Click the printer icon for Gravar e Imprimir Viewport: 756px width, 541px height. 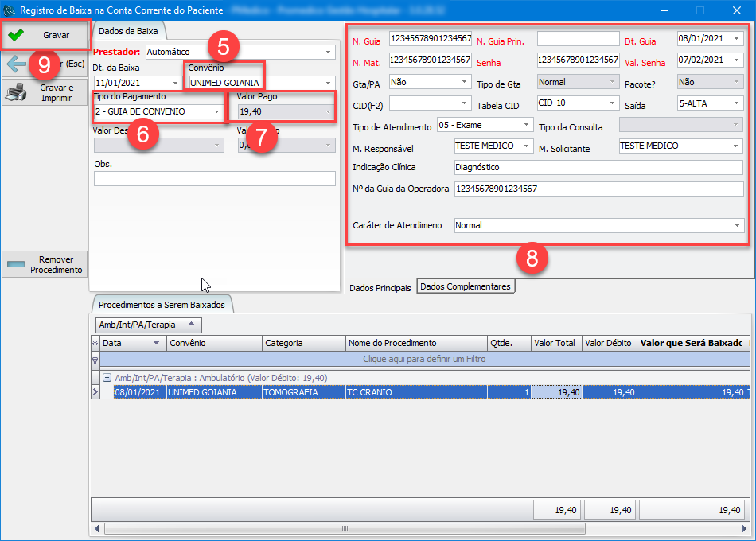click(15, 92)
